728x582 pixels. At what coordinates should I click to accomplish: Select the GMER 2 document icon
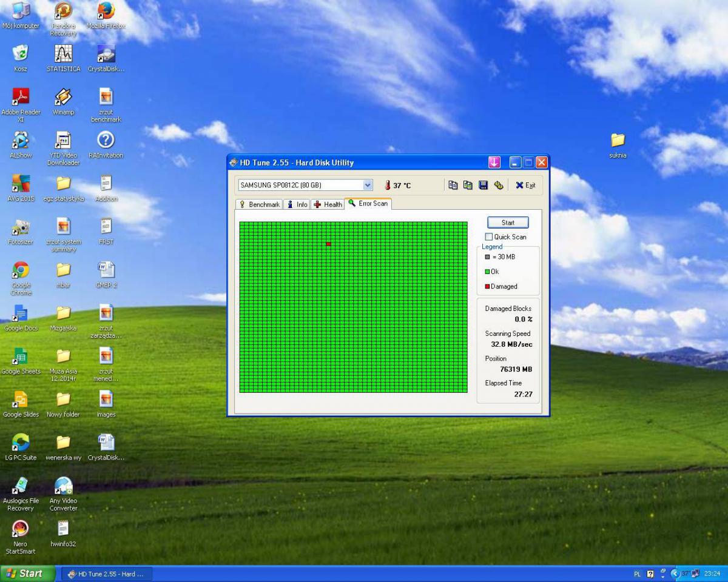tap(106, 273)
